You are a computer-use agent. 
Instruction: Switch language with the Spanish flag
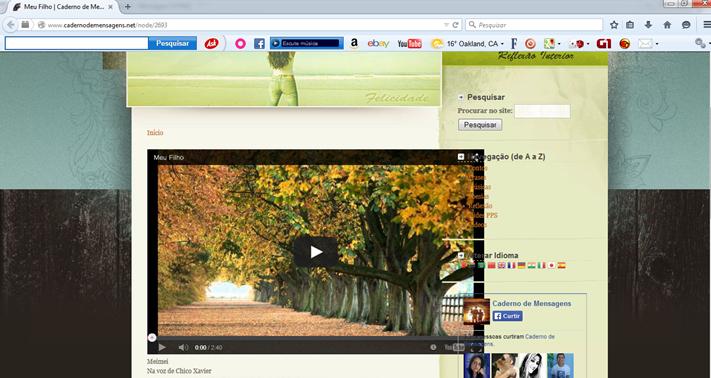point(562,266)
